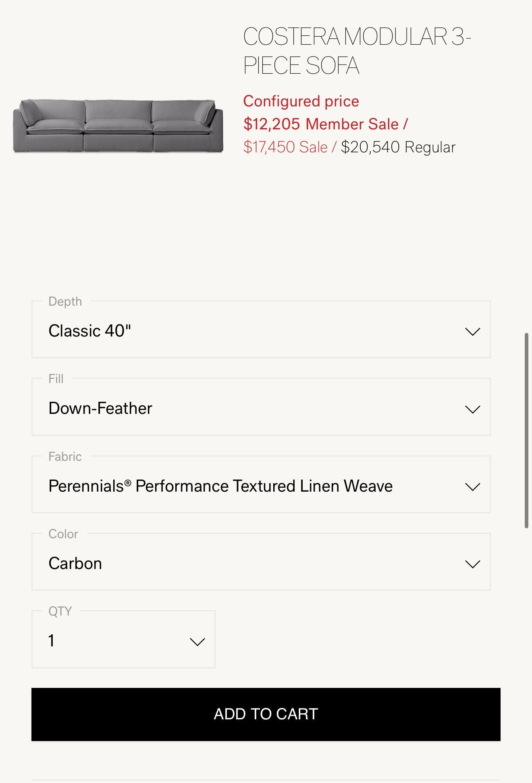Click the Color dropdown chevron arrow
532x783 pixels.
[x=472, y=564]
